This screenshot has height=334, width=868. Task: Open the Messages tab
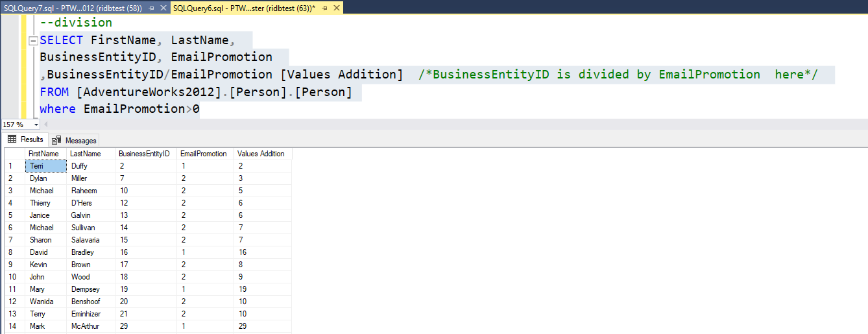tap(74, 140)
